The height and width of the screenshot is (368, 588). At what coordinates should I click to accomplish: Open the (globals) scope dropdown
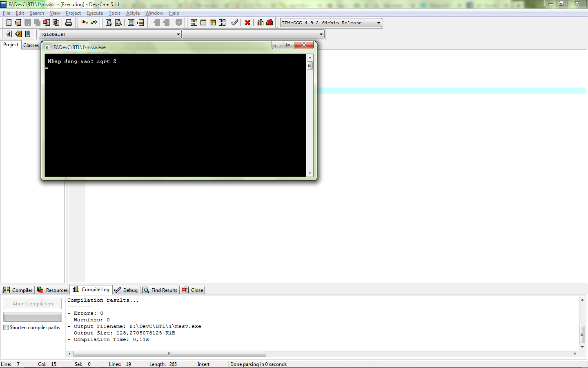point(178,34)
